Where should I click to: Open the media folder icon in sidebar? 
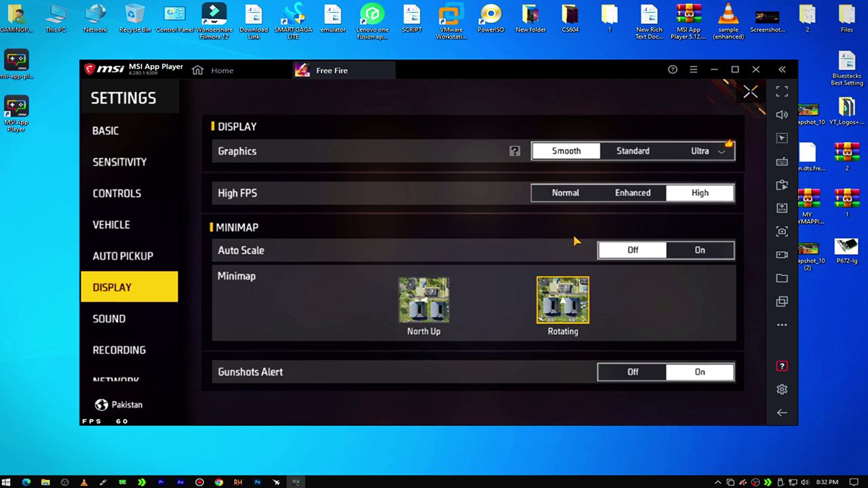point(782,278)
